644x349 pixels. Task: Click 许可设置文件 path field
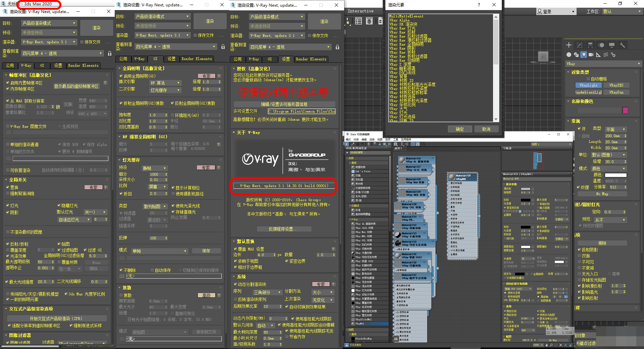coord(302,111)
